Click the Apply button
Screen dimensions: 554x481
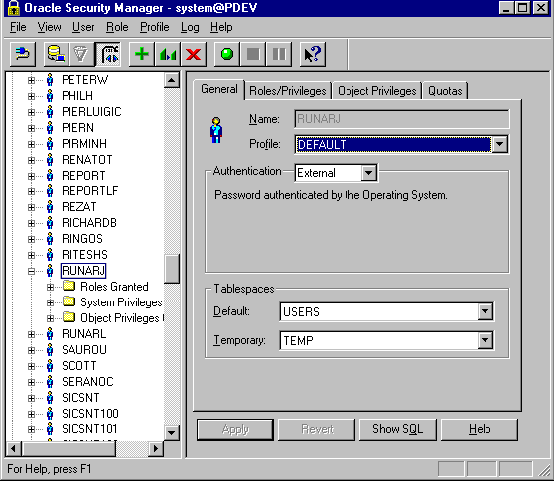point(235,429)
